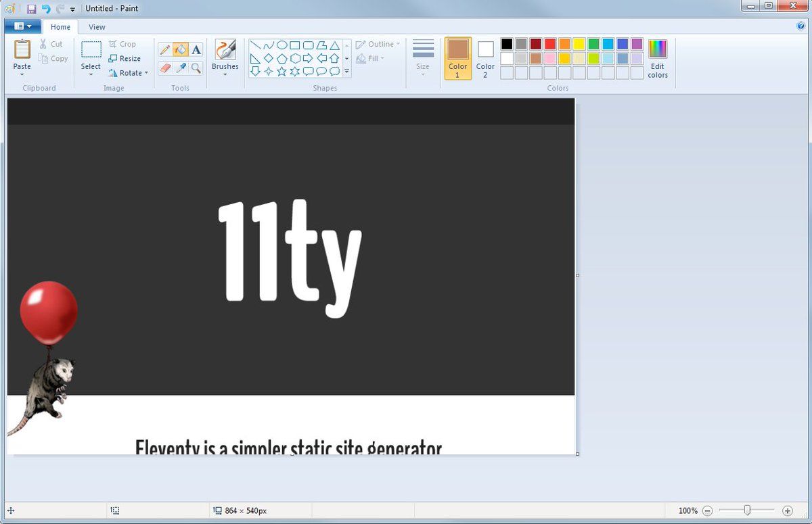Select the Text tool

[196, 50]
